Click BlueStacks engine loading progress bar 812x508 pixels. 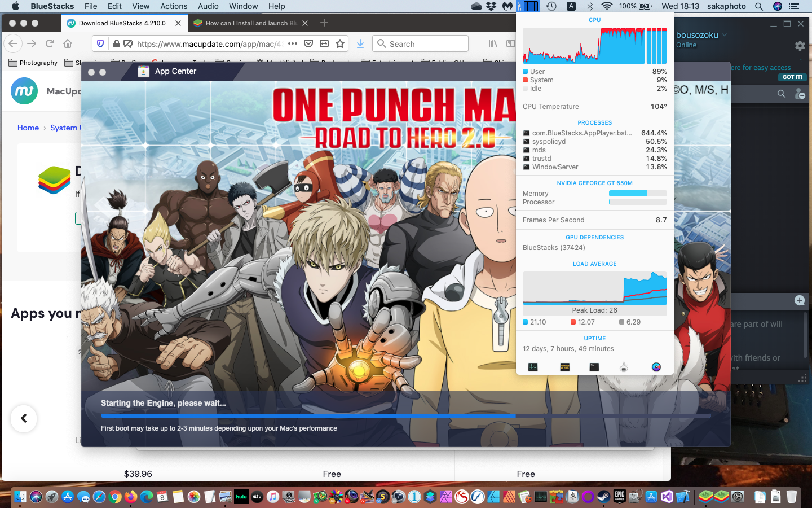click(x=406, y=415)
